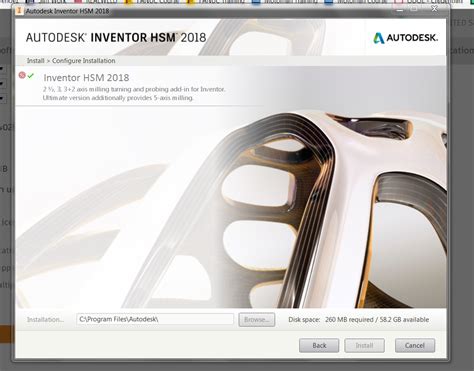
Task: Click the Inventor HSM 2018 product heading
Action: pos(86,78)
